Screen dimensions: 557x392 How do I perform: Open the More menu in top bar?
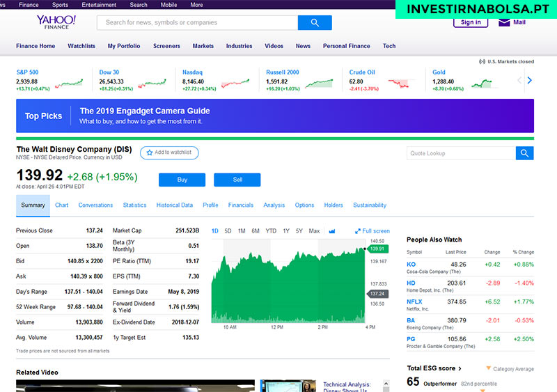(x=196, y=5)
